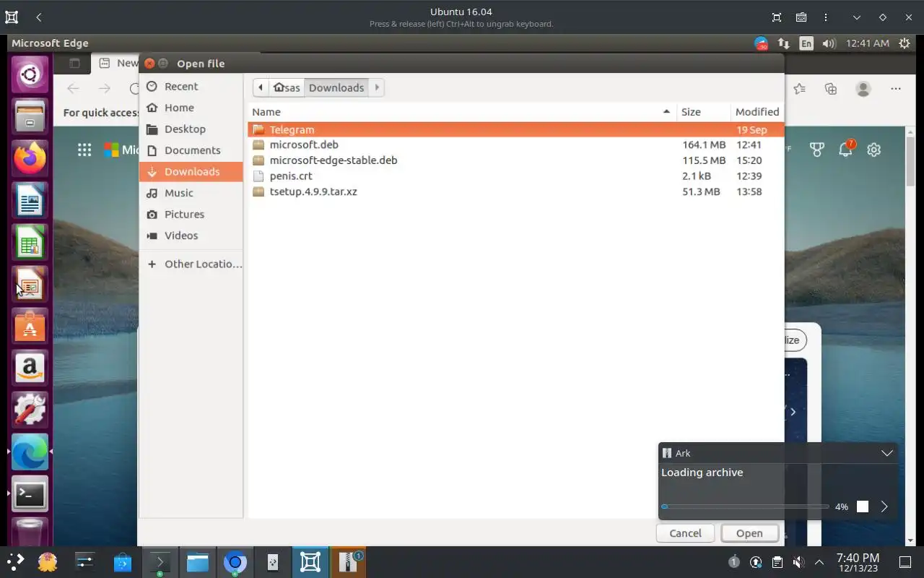The height and width of the screenshot is (578, 924).
Task: Select microsoft.deb file
Action: point(515,144)
